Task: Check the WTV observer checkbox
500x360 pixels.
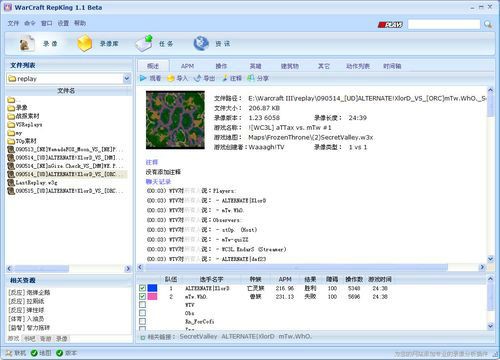Action: [x=142, y=305]
